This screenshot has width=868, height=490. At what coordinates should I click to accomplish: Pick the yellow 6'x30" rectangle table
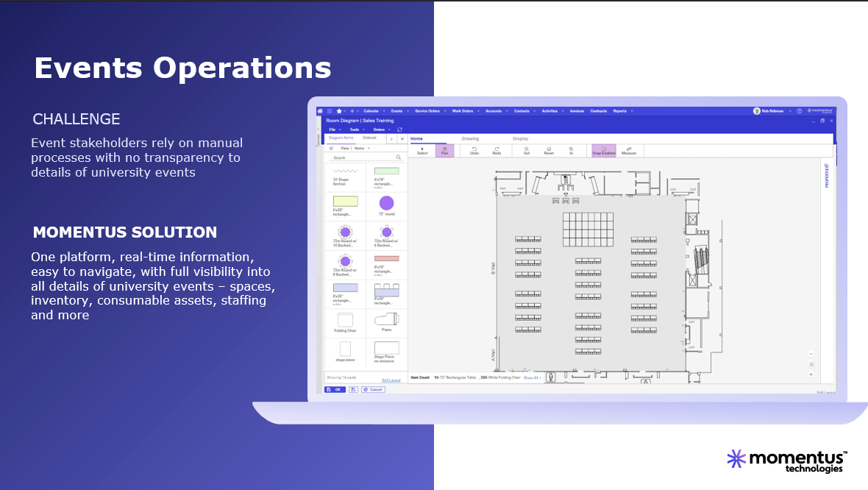click(345, 206)
